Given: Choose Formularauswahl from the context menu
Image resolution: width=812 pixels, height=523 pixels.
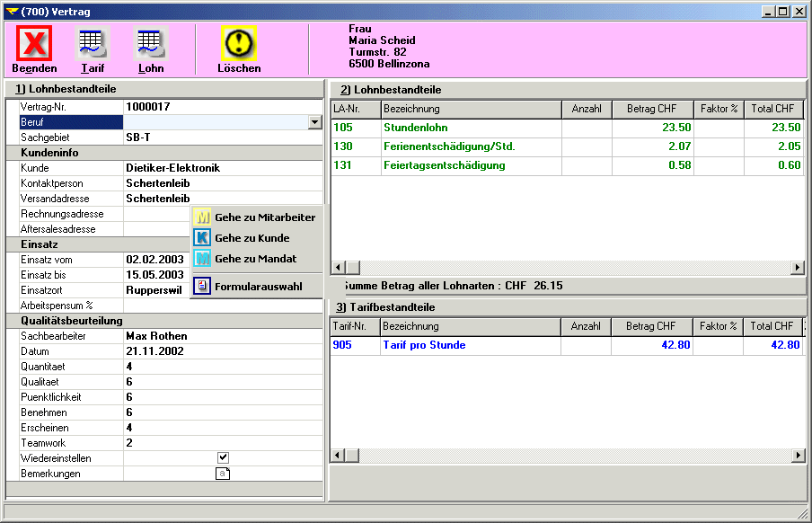Looking at the screenshot, I should pyautogui.click(x=260, y=285).
